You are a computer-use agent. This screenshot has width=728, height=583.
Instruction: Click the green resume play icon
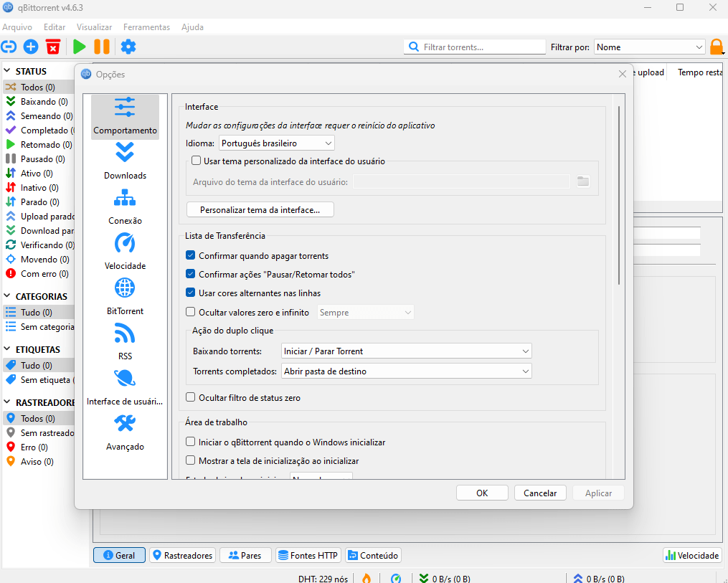80,47
